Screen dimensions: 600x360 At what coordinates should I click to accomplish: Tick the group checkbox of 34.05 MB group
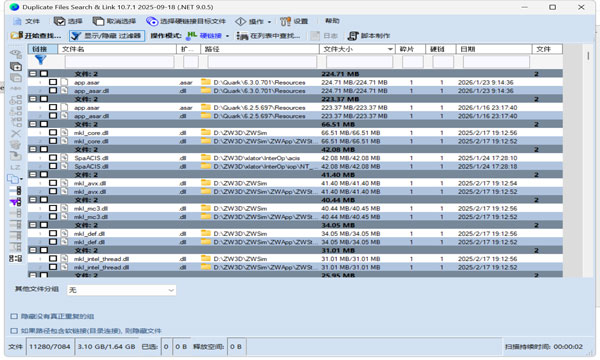tap(44, 225)
